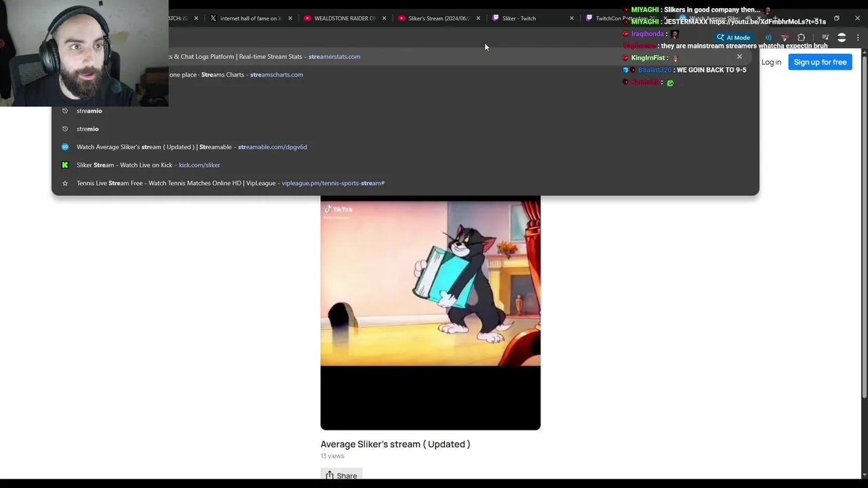Screen dimensions: 868x488
Task: Click the green Kick favicon
Action: pyautogui.click(x=65, y=165)
